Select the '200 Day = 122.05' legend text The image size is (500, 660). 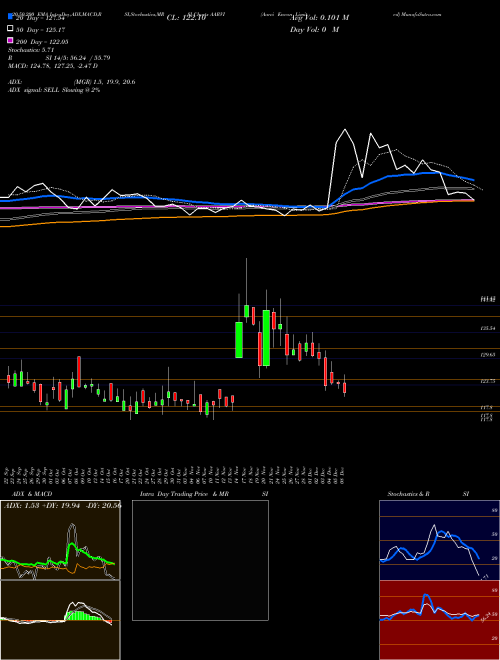[x=43, y=42]
